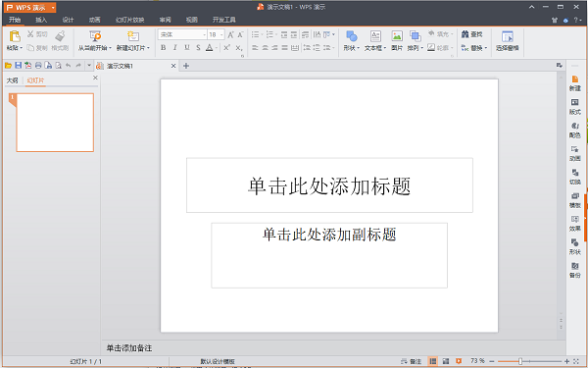
Task: Toggle Underline formatting button
Action: pos(187,48)
